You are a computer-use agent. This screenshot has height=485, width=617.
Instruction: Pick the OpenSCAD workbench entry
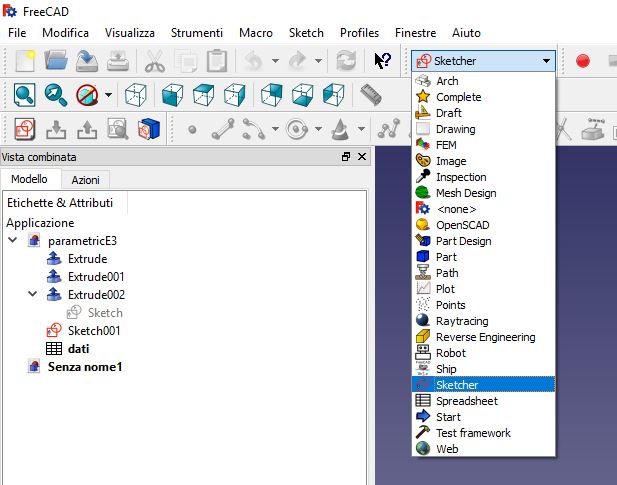click(x=483, y=225)
